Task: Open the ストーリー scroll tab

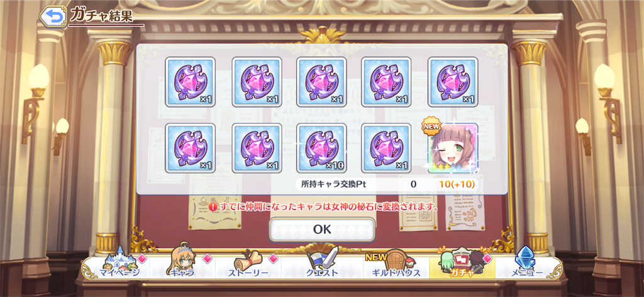Action: coord(248,267)
